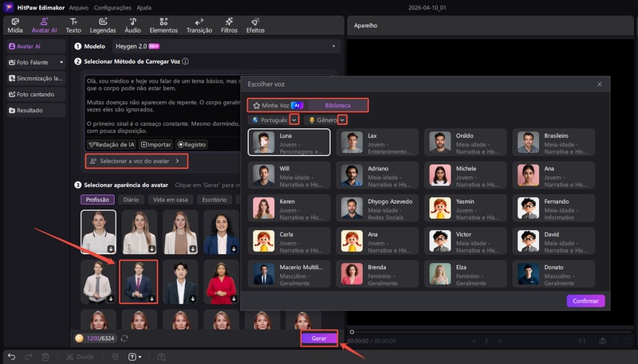Click the Confirmar button
The height and width of the screenshot is (364, 638).
coord(585,301)
